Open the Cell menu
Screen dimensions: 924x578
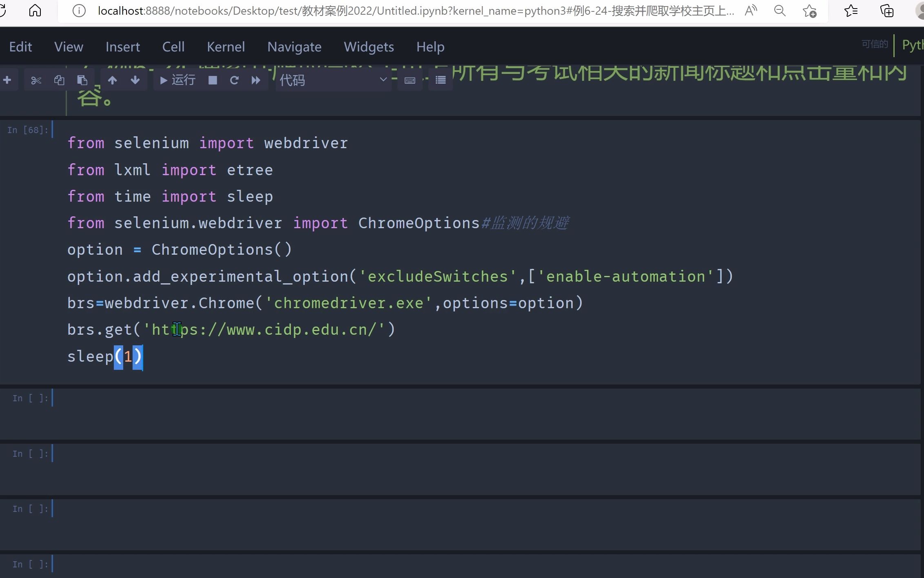(x=173, y=47)
